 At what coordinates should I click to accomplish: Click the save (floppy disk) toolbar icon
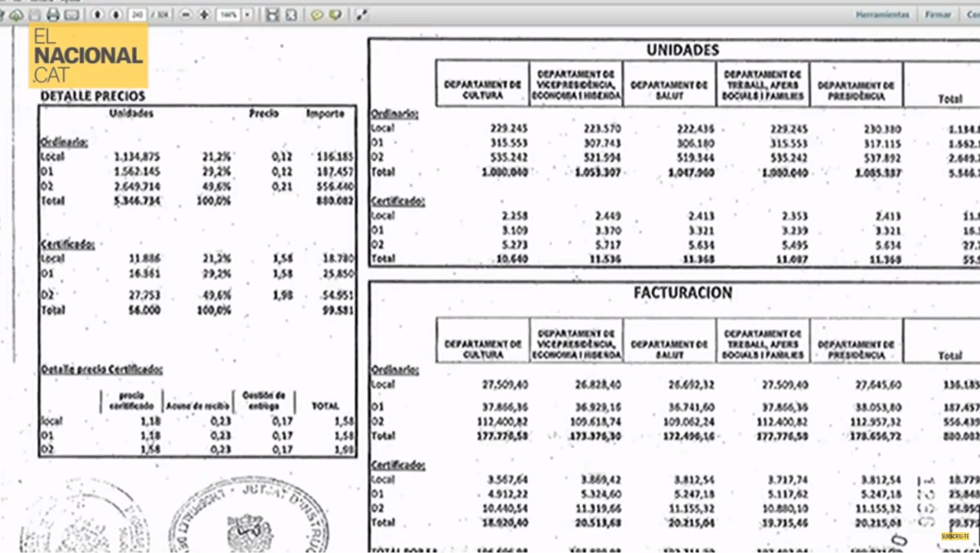(35, 15)
